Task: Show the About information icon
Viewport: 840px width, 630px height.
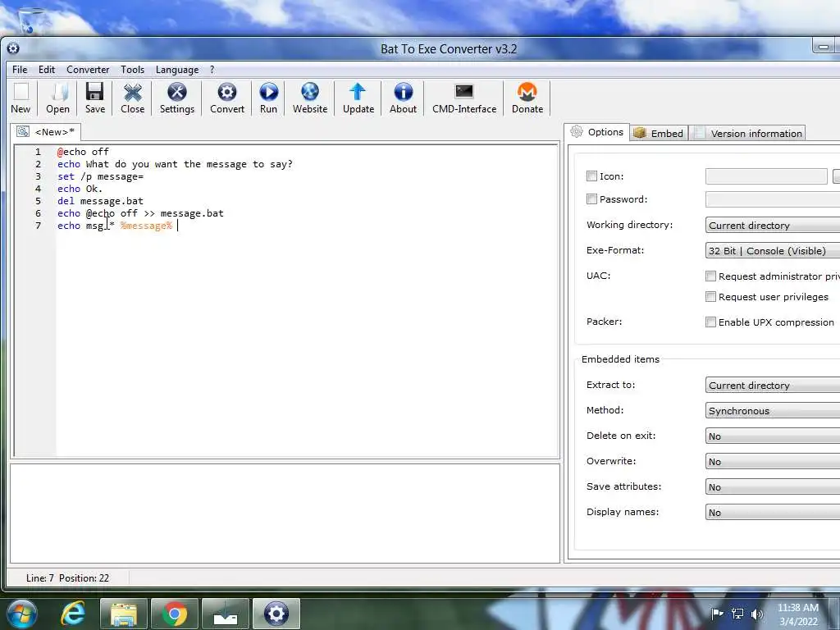Action: (x=403, y=98)
